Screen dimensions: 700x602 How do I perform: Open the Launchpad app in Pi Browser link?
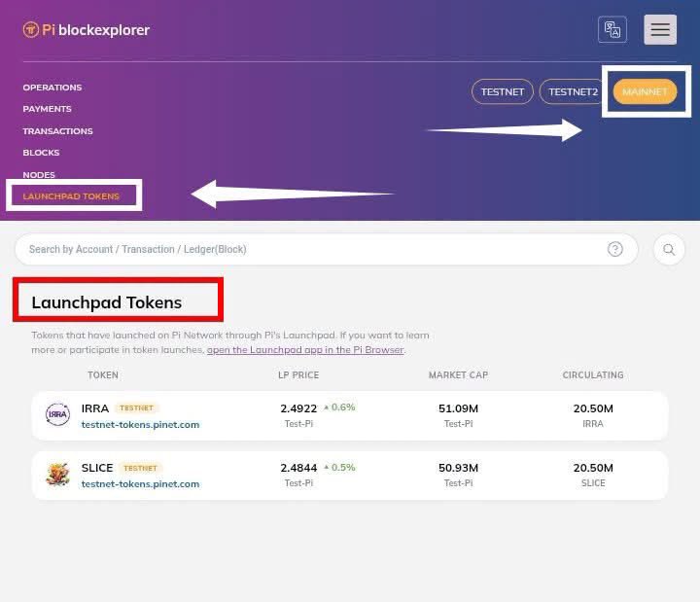tap(305, 350)
